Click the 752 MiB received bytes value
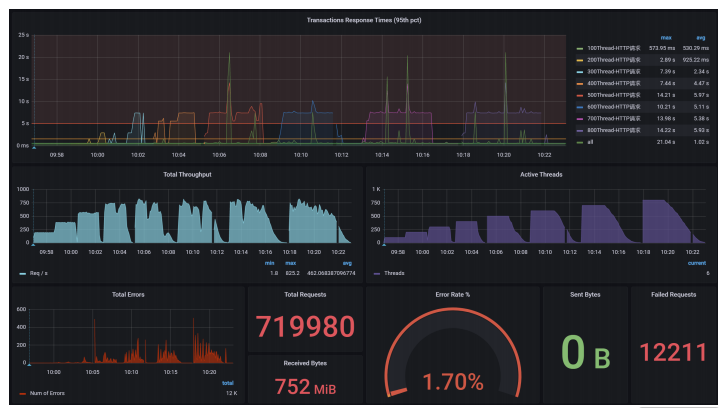This screenshot has width=720, height=408. click(x=305, y=386)
